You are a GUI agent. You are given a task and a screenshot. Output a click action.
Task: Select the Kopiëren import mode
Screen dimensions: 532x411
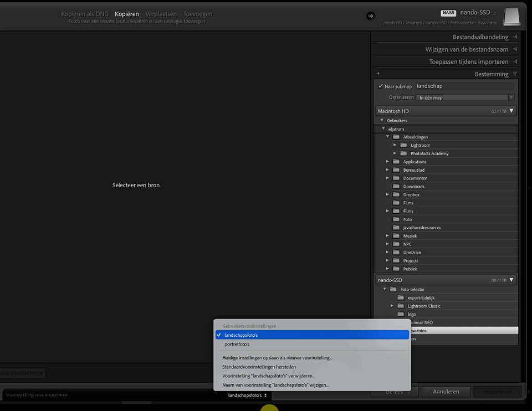(126, 14)
